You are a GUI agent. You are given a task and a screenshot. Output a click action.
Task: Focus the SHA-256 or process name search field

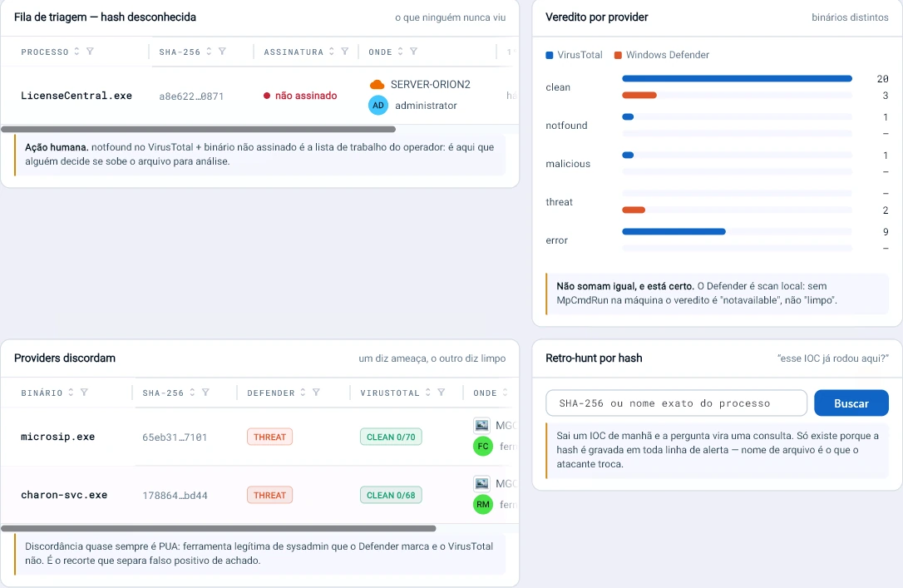(x=676, y=403)
